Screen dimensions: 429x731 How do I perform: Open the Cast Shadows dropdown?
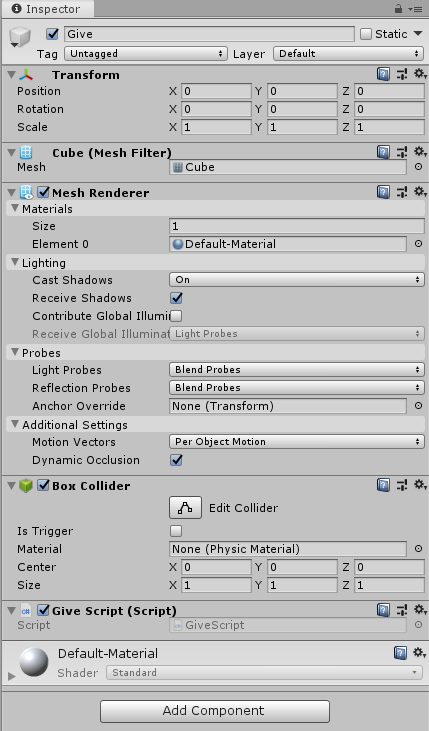coord(297,280)
